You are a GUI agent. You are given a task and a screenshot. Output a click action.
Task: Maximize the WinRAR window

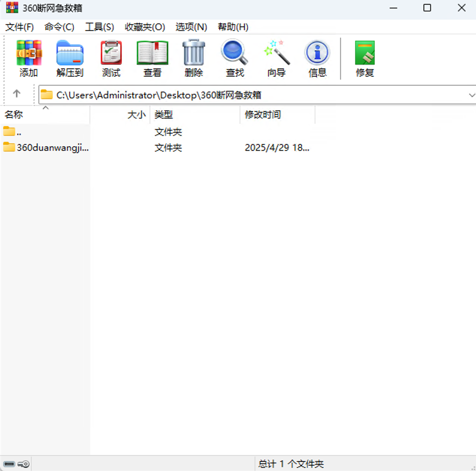(x=427, y=8)
